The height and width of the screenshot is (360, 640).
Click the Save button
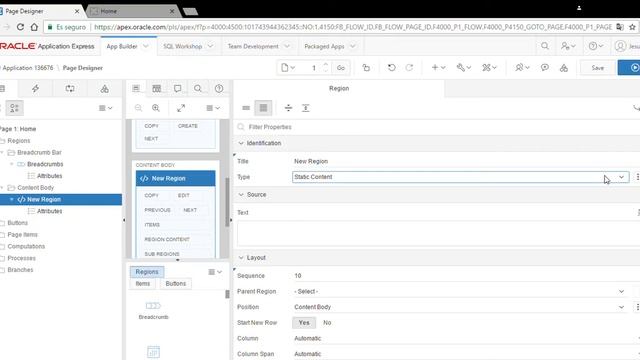tap(598, 68)
